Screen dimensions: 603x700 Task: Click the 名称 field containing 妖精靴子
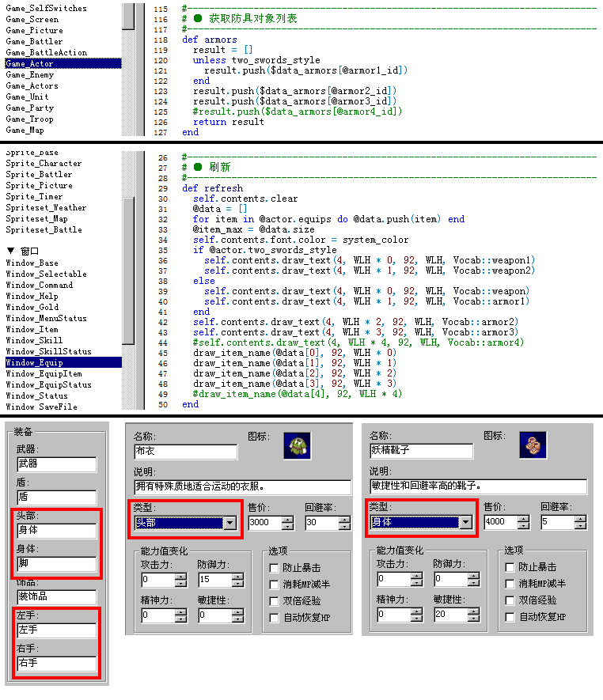click(421, 450)
